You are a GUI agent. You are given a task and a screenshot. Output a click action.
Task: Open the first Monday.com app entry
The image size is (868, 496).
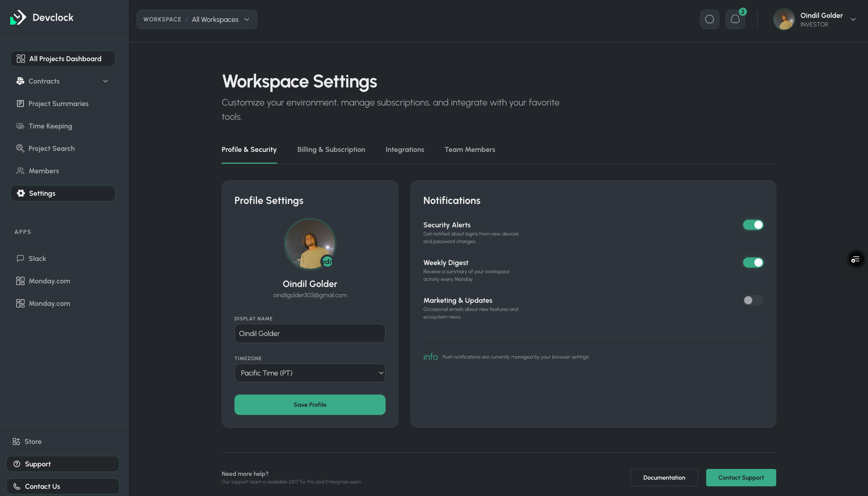(x=63, y=281)
